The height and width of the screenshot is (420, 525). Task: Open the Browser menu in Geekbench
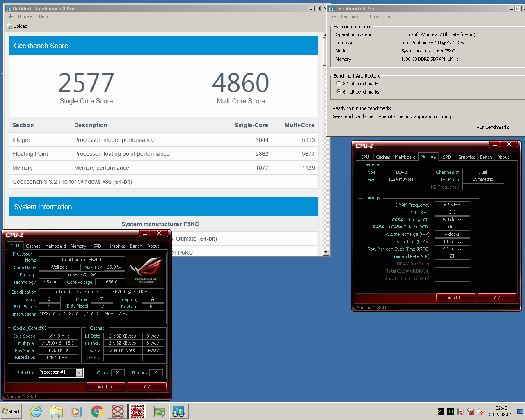tap(26, 16)
